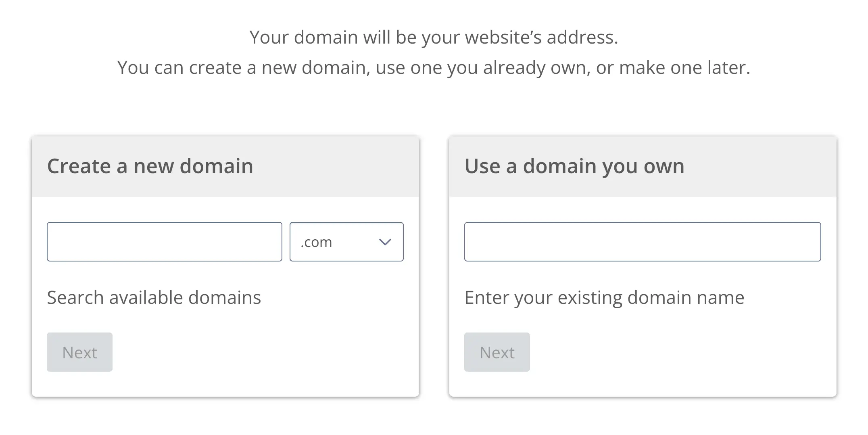Click the "Create a new domain" heading
The width and height of the screenshot is (868, 435).
tap(150, 166)
